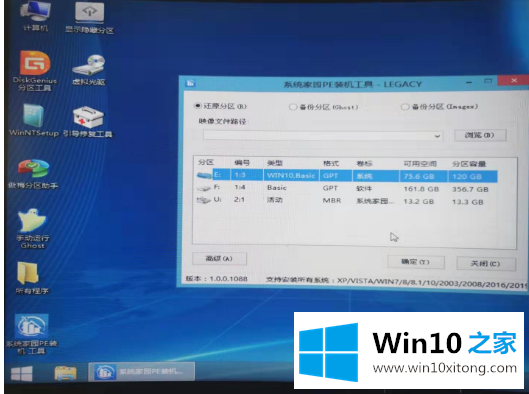Click the PE tool title bar app icon

[x=191, y=83]
